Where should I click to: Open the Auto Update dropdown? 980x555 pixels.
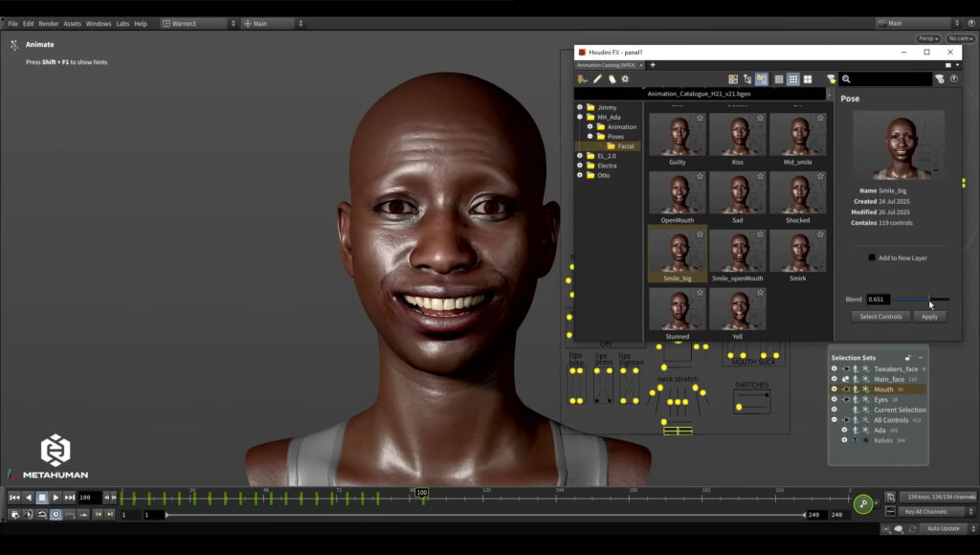947,529
